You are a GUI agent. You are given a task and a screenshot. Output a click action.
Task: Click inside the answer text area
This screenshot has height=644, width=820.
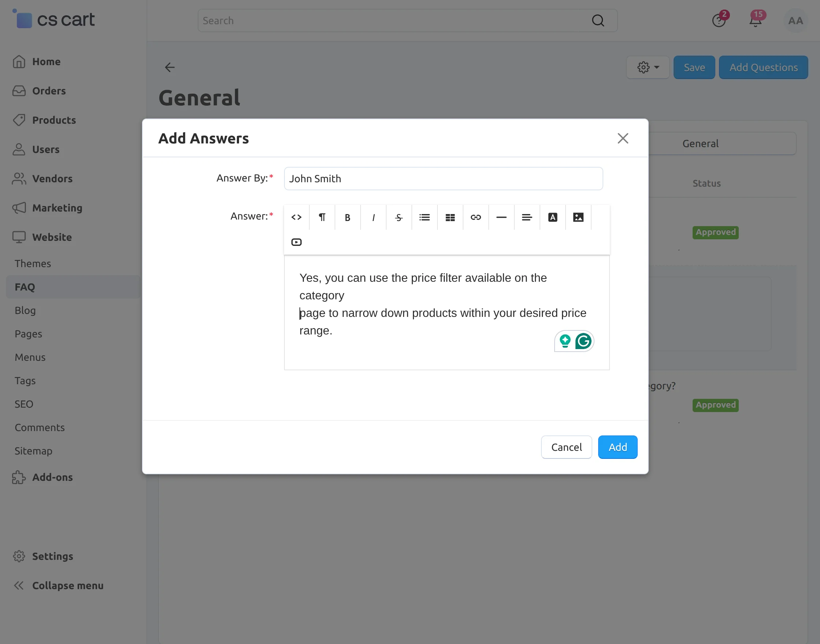[447, 312]
